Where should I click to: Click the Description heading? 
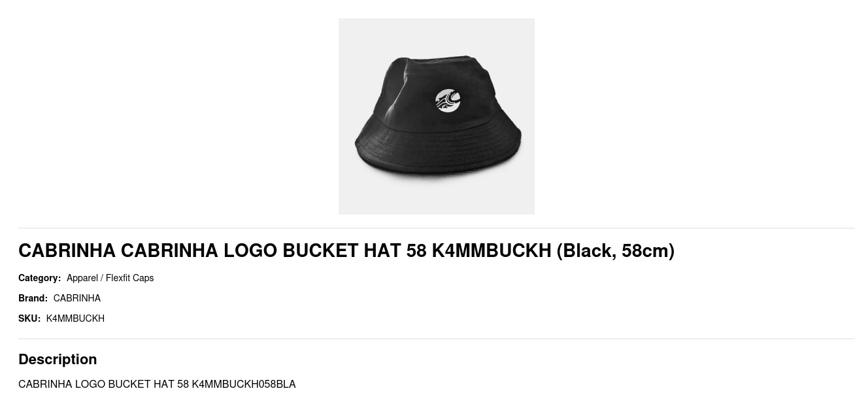[x=58, y=359]
